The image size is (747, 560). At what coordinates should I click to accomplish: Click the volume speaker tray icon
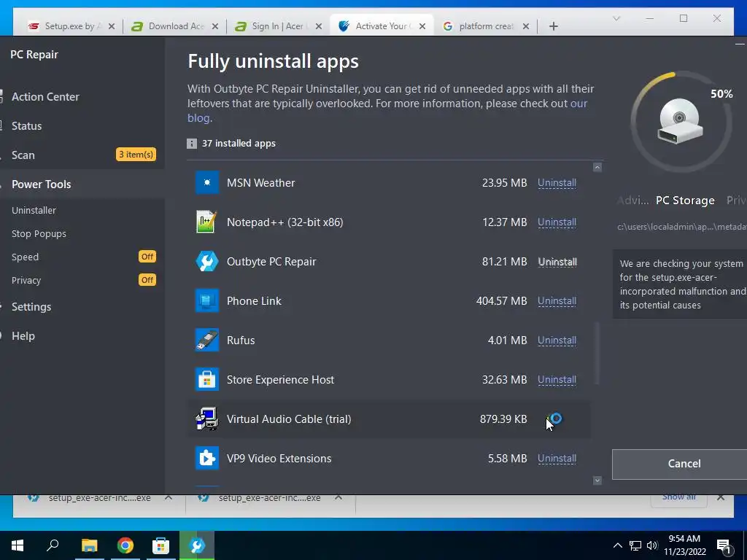tap(652, 545)
